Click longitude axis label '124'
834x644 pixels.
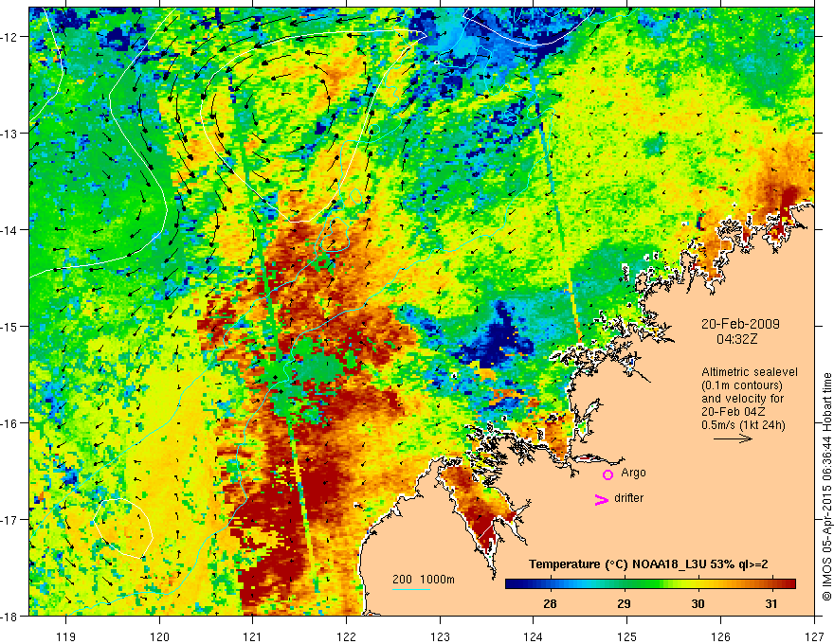click(x=533, y=636)
